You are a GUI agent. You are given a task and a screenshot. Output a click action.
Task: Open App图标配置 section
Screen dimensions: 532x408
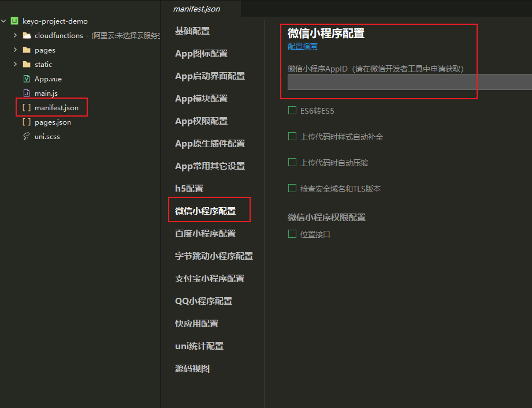[x=201, y=54]
